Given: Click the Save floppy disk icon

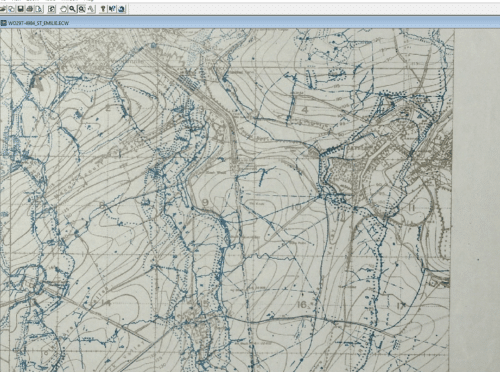Looking at the screenshot, I should (x=20, y=9).
